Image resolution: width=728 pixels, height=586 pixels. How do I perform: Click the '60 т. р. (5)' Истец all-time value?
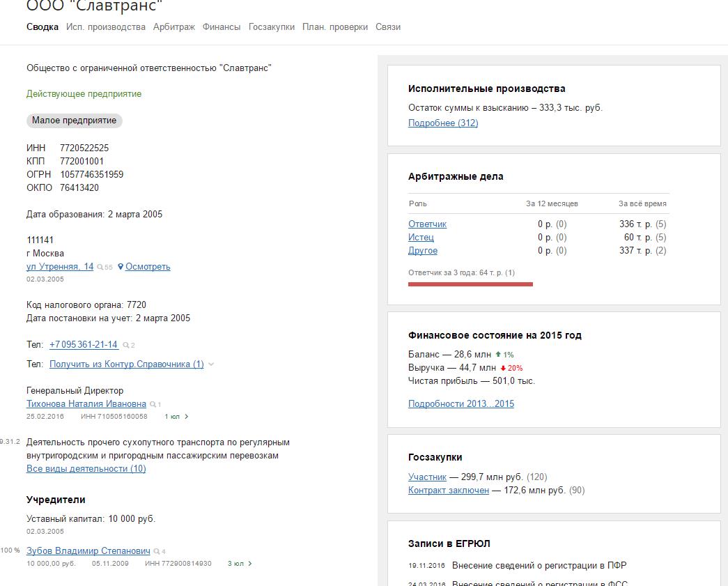tap(645, 238)
